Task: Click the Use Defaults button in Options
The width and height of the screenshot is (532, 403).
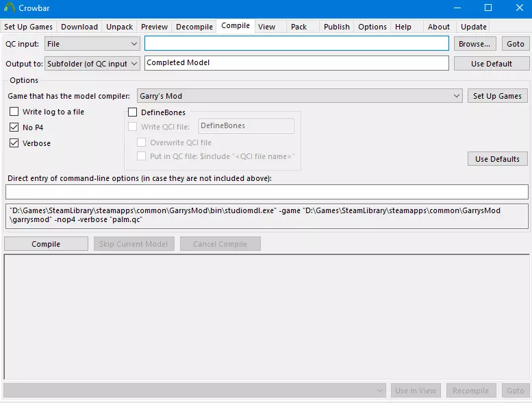Action: [x=497, y=159]
